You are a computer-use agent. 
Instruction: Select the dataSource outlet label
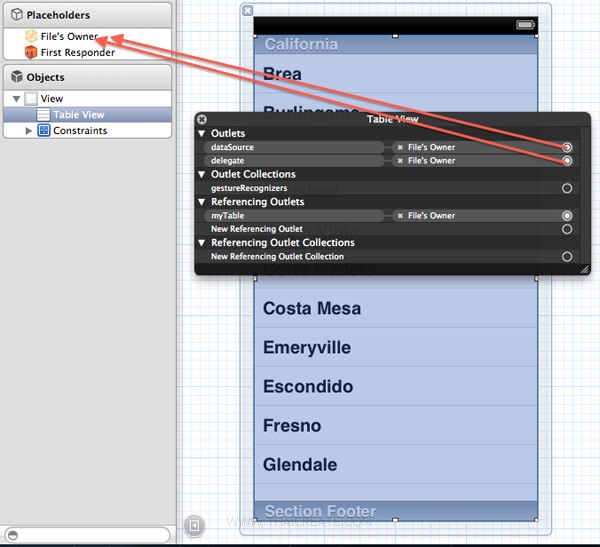pyautogui.click(x=232, y=147)
